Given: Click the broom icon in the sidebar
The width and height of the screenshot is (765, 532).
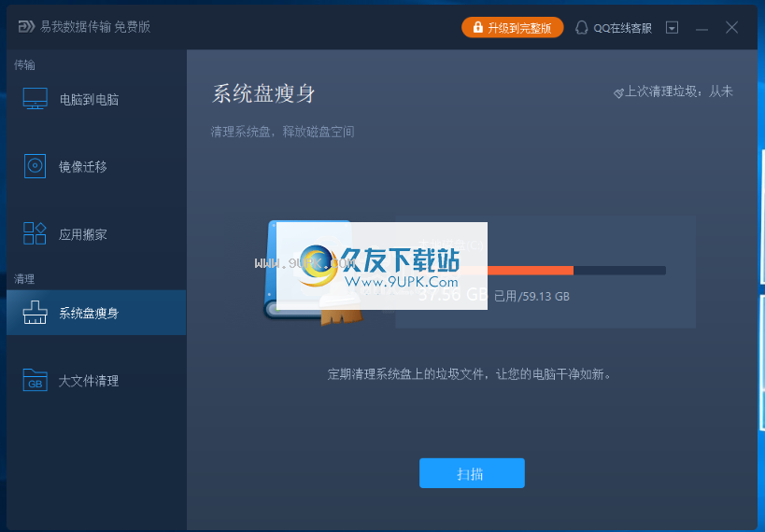Looking at the screenshot, I should click(35, 312).
